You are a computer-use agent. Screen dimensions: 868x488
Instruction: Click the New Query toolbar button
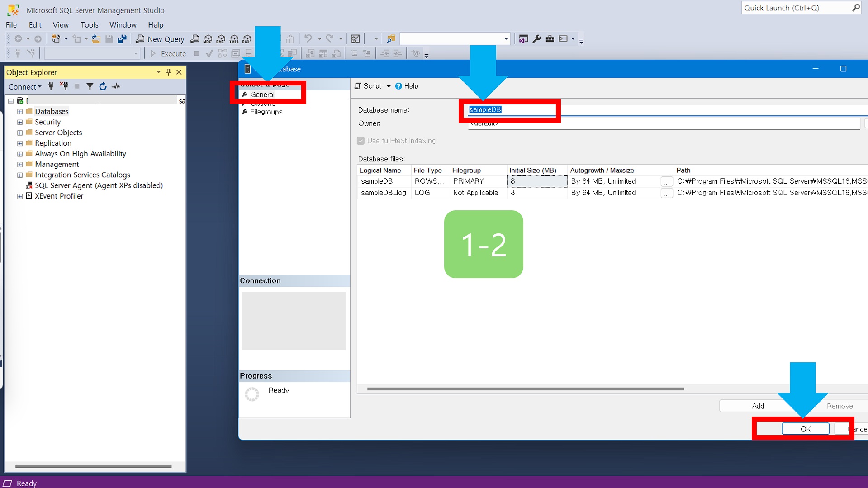coord(160,39)
